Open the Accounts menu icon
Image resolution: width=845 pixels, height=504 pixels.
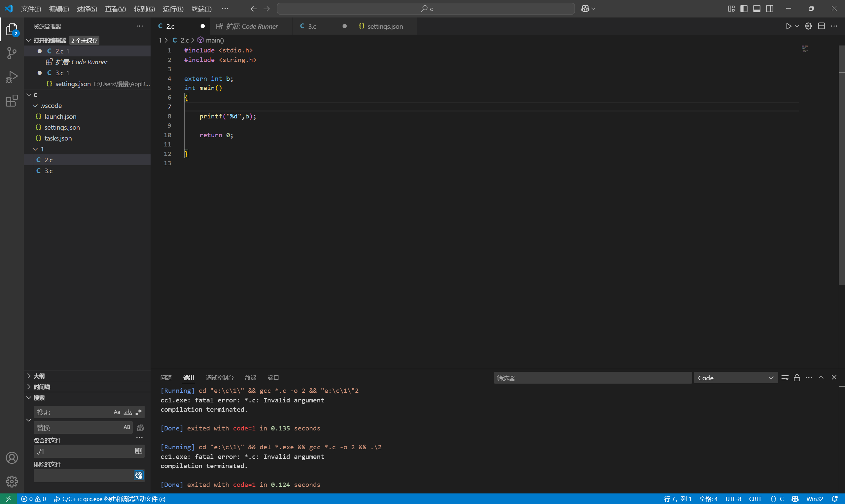point(12,458)
